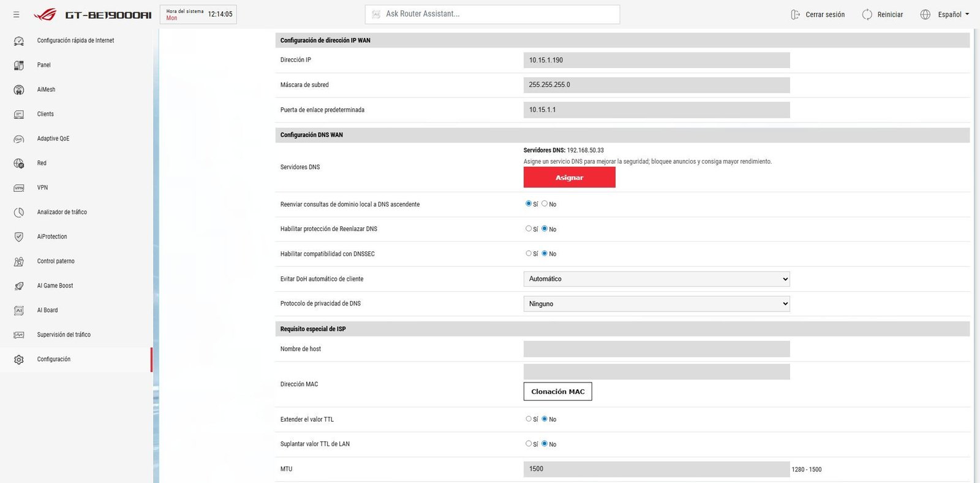The image size is (980, 483).
Task: Click the hamburger menu icon
Action: 17,14
